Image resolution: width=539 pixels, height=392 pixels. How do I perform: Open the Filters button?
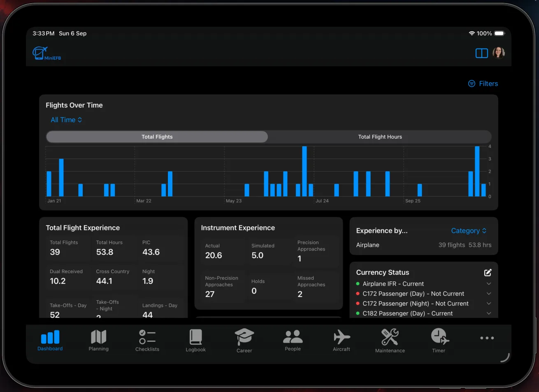483,84
